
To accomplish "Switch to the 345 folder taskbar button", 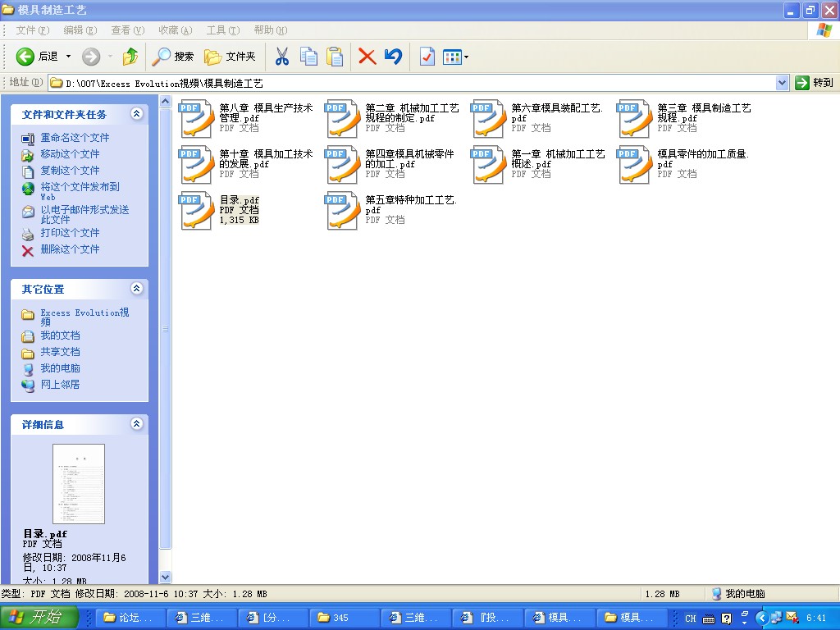I will click(x=344, y=617).
